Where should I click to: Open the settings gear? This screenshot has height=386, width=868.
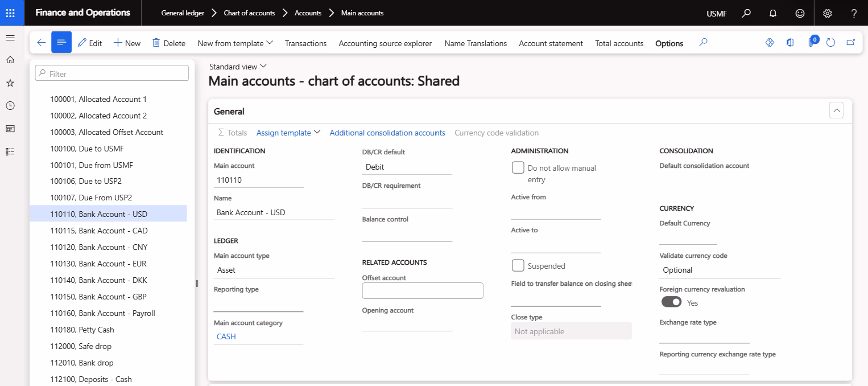(x=828, y=13)
